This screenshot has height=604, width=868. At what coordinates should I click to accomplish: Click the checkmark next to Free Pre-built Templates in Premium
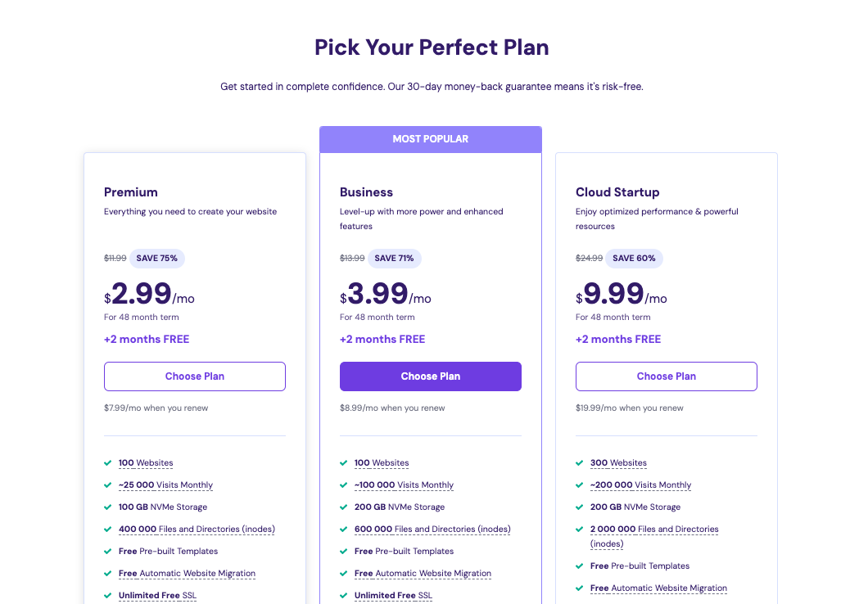coord(107,551)
